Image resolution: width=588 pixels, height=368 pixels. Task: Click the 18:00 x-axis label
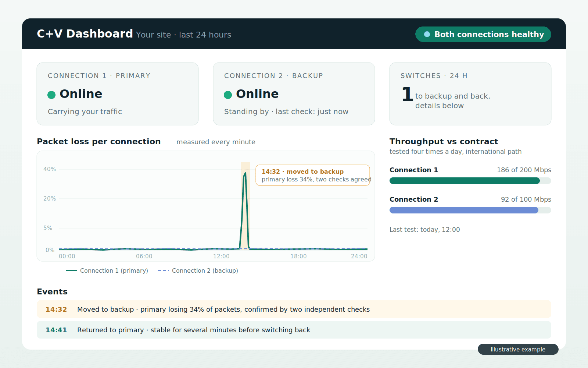298,256
